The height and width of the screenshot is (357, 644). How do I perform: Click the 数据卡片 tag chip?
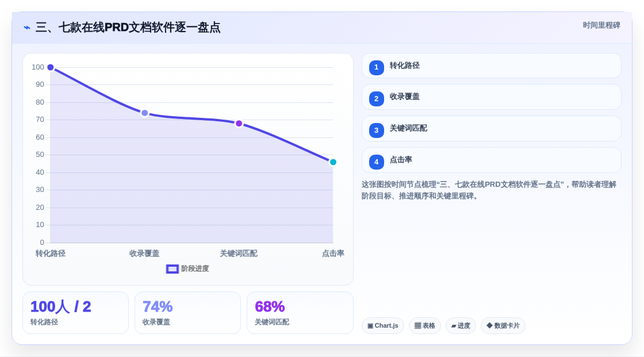(x=503, y=326)
